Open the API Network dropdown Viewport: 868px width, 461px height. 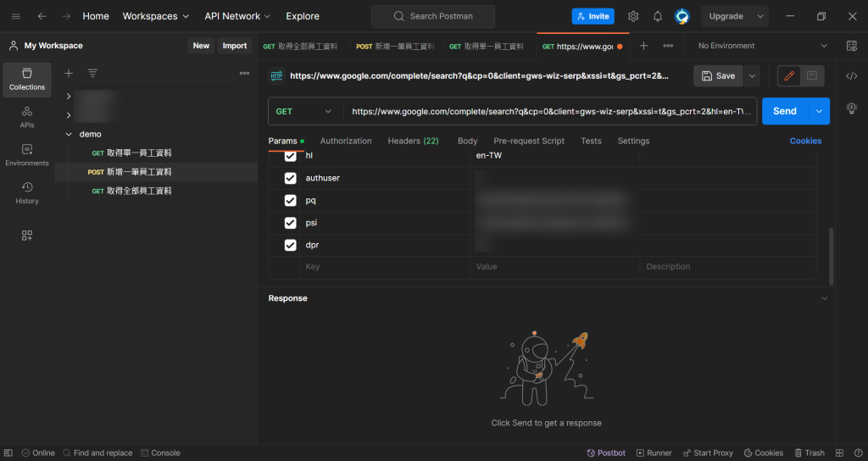pyautogui.click(x=237, y=17)
